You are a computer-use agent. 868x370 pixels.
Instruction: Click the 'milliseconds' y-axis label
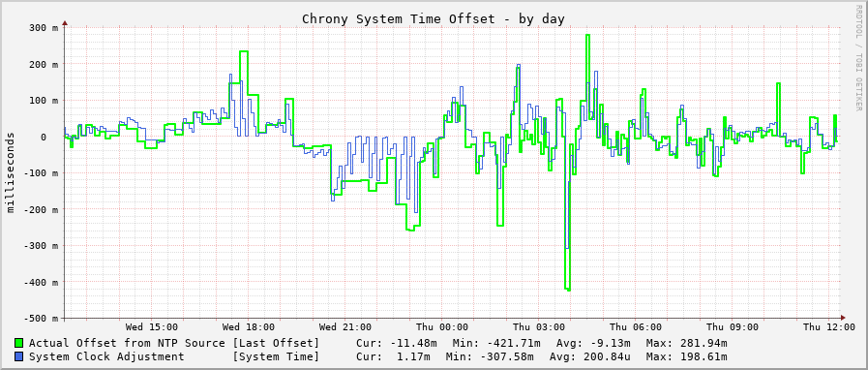click(x=10, y=172)
